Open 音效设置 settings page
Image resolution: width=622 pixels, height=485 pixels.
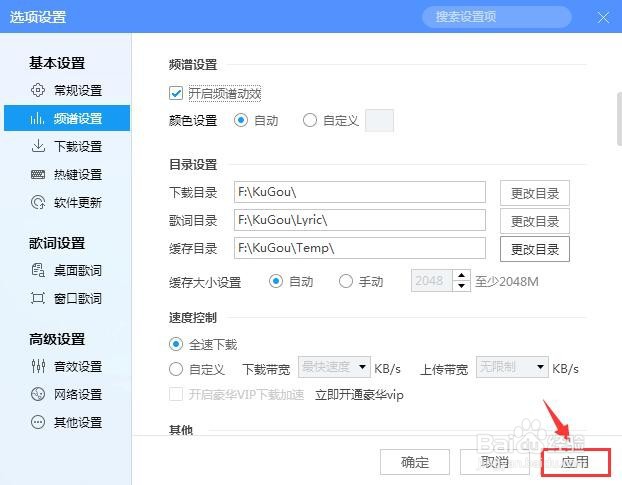click(x=67, y=366)
